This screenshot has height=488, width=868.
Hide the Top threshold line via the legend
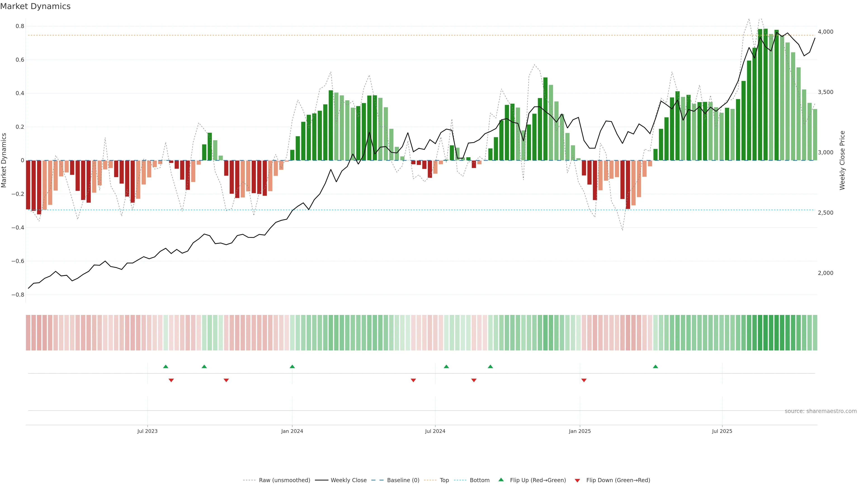444,480
